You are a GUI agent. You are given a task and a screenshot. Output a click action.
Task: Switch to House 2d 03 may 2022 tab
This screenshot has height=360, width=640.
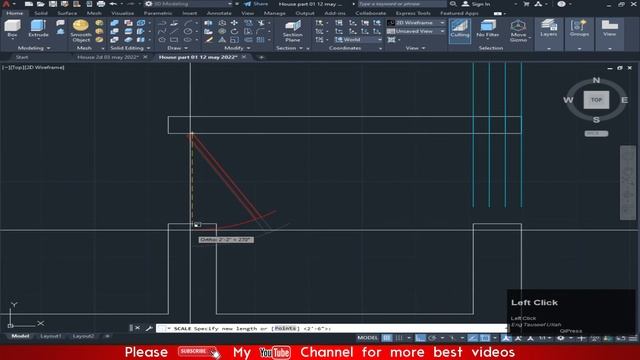click(x=108, y=57)
